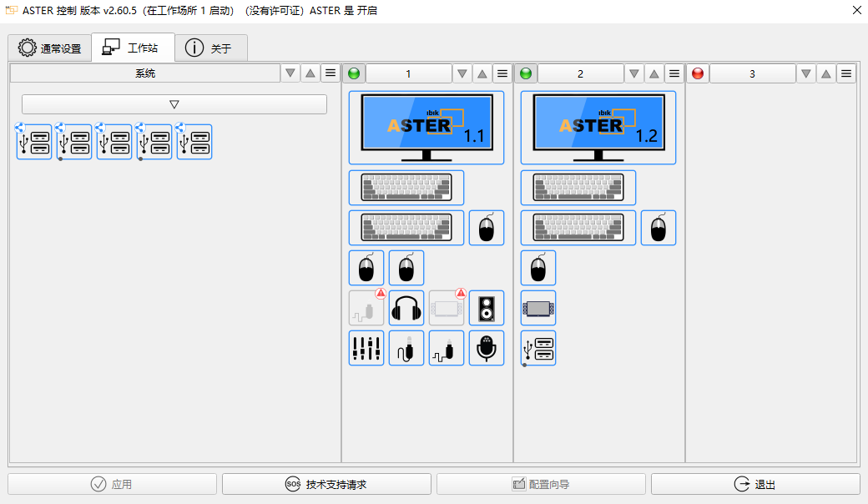This screenshot has width=868, height=504.
Task: Toggle the red status light of workstation 3
Action: tap(697, 73)
